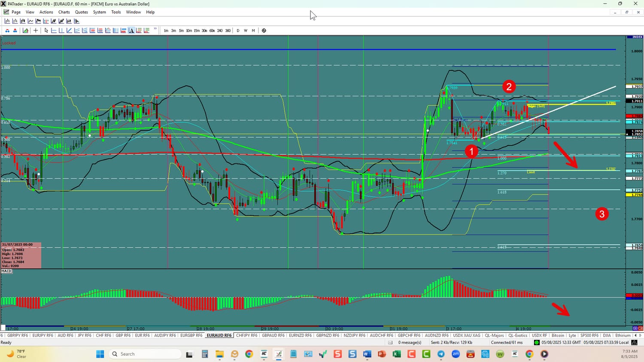
Task: Switch to the AUDJPY RF6 tab
Action: [165, 335]
